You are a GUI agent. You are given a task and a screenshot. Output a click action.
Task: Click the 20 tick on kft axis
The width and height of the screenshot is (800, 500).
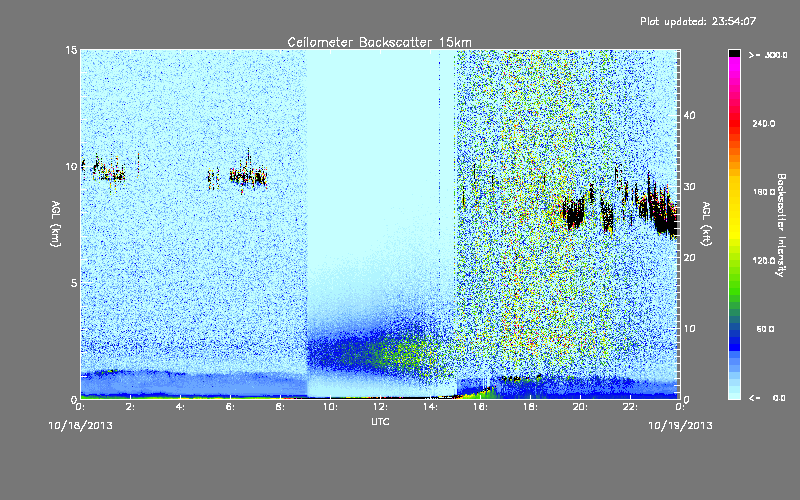pos(689,258)
